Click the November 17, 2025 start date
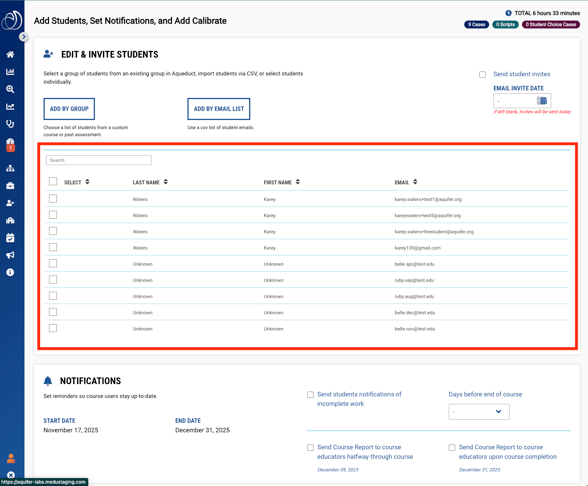This screenshot has height=486, width=588. point(71,430)
